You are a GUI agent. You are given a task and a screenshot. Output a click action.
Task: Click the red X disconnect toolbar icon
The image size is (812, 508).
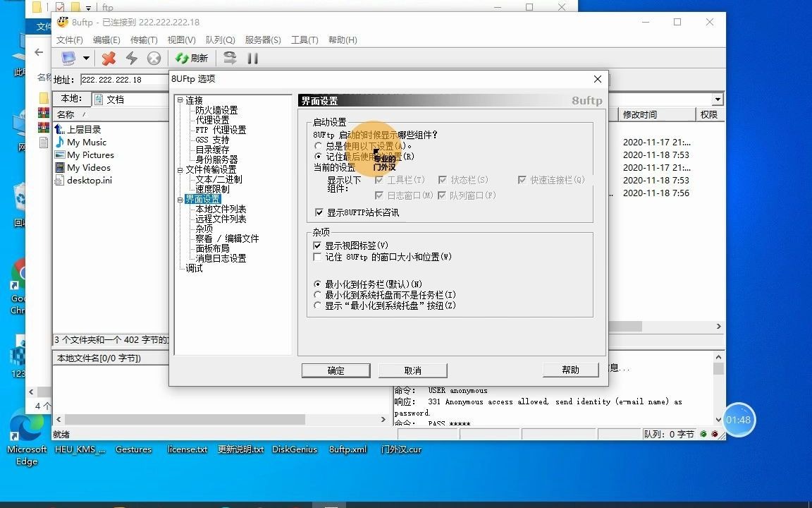click(x=107, y=58)
